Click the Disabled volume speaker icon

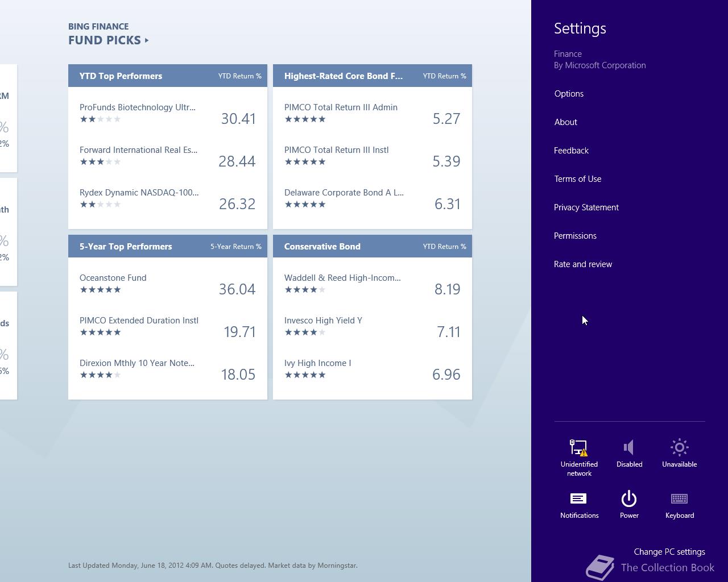tap(629, 448)
